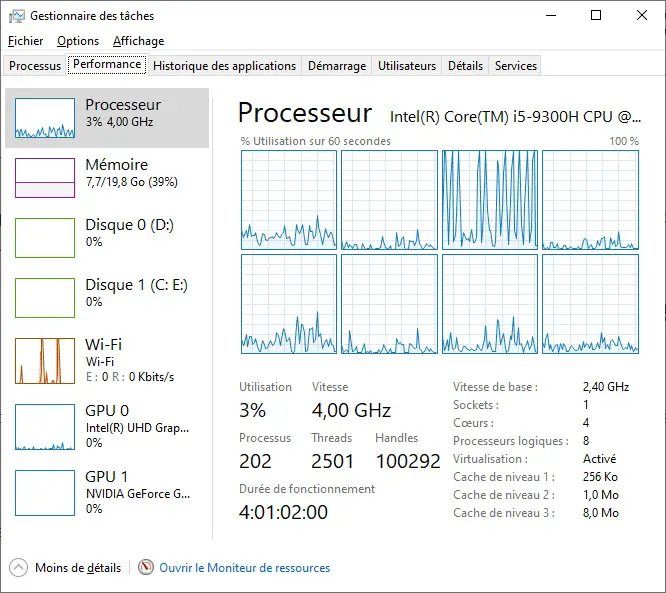Show GPU 1 NVIDIA GeForce details
Image resolution: width=666 pixels, height=593 pixels.
[108, 492]
